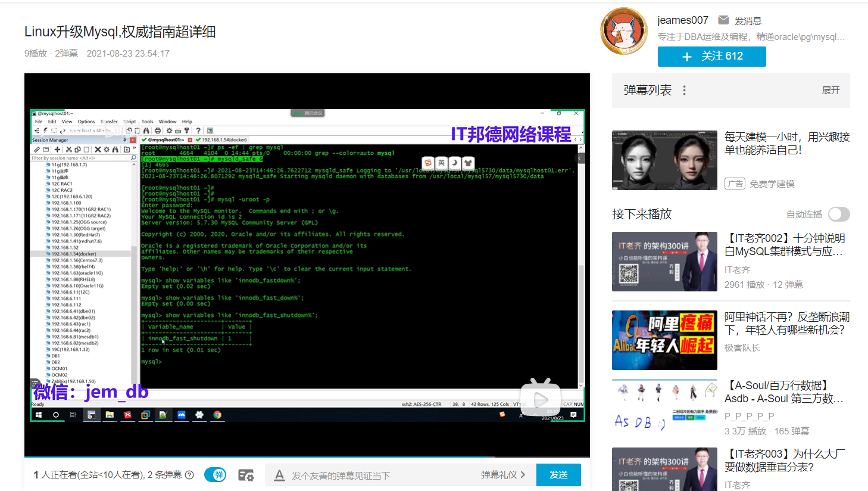Expand the danmaku list with 展开
Viewport: 868px width, 491px height.
pyautogui.click(x=830, y=90)
